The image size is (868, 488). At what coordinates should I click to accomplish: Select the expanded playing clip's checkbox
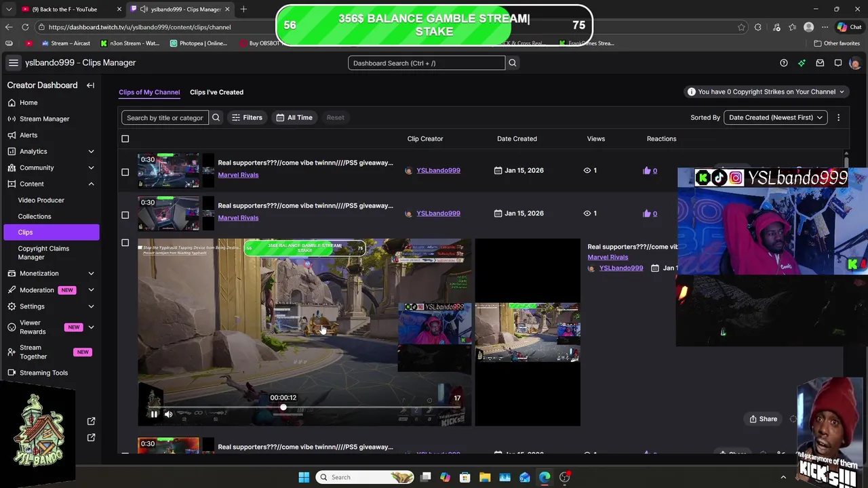pos(125,243)
